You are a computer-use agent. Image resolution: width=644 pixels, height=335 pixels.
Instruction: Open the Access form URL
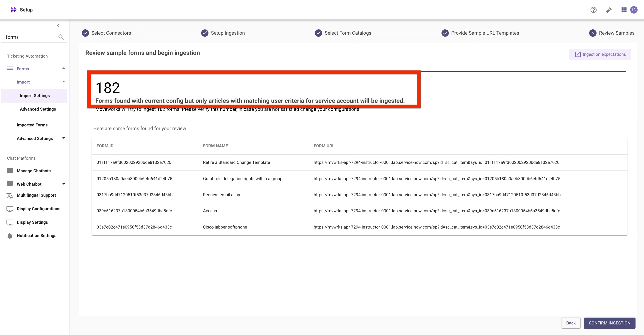tap(437, 211)
